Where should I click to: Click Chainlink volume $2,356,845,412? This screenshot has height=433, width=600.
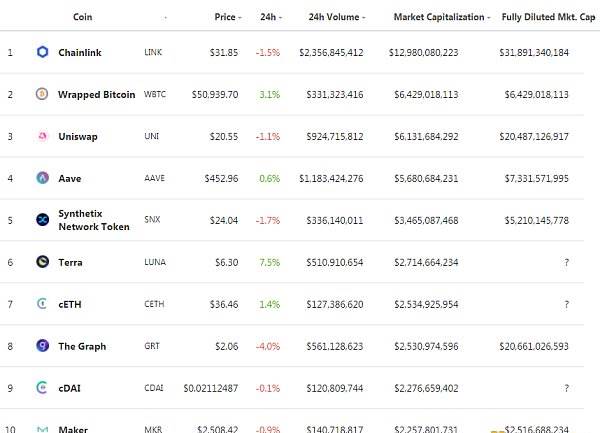(x=331, y=52)
